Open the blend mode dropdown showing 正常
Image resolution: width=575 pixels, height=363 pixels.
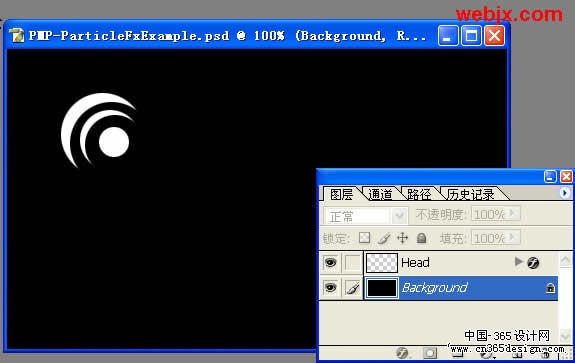click(x=366, y=216)
